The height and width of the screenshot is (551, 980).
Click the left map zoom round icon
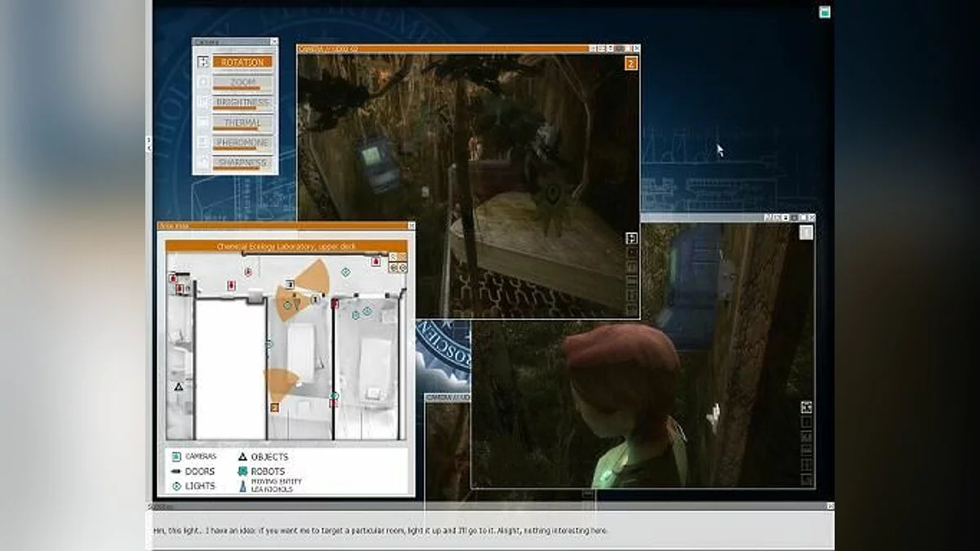pyautogui.click(x=393, y=268)
